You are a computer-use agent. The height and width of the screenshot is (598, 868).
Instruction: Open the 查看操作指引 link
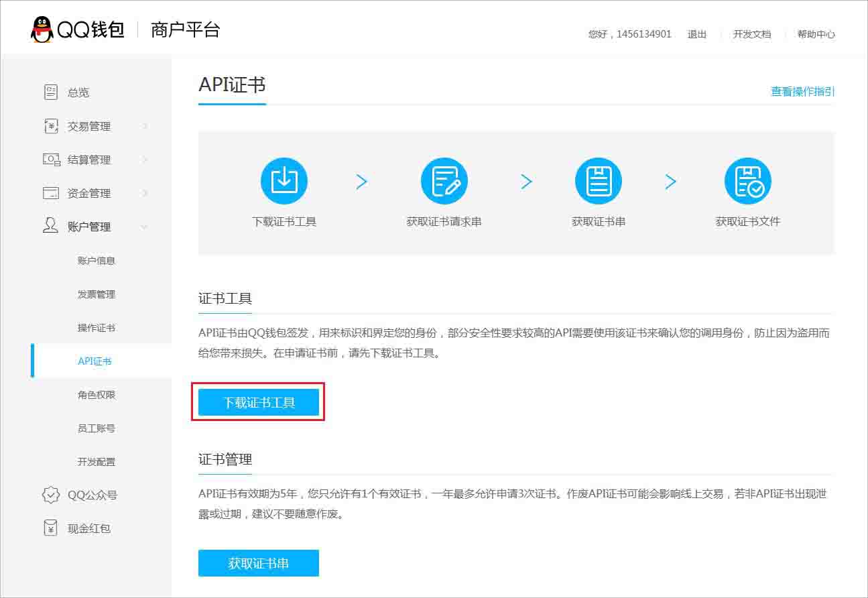pyautogui.click(x=803, y=91)
